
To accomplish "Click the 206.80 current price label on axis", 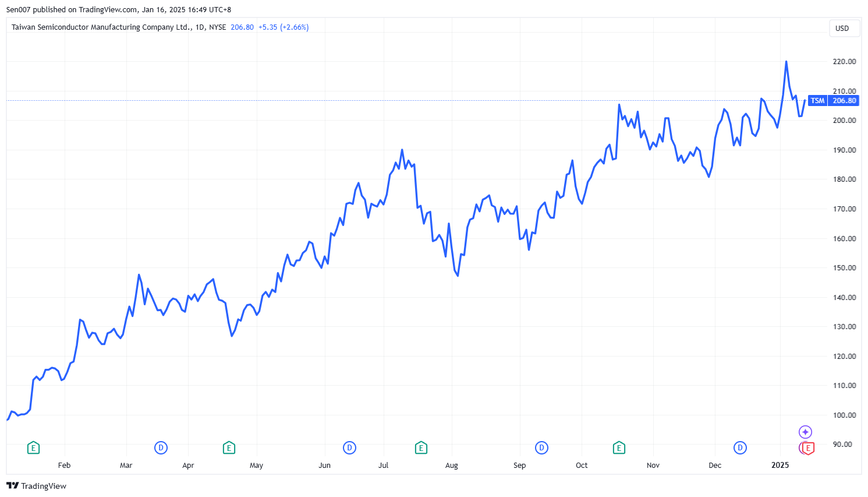I will click(844, 101).
